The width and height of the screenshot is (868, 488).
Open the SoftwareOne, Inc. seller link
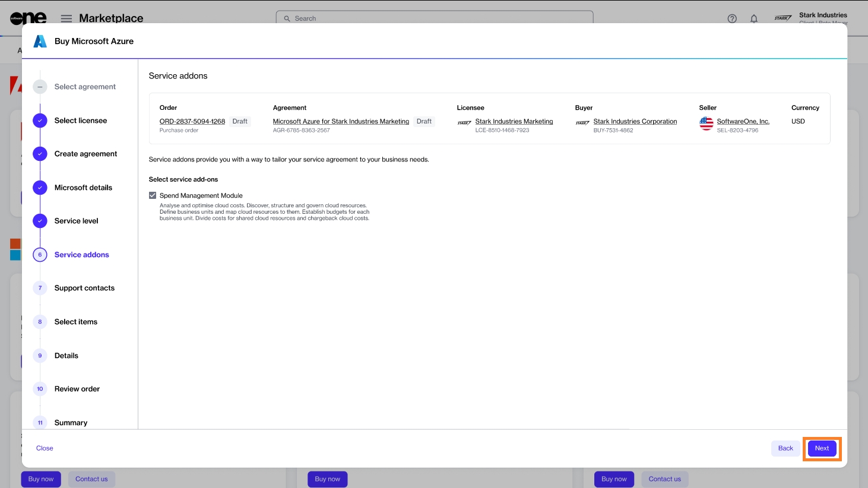[x=743, y=121]
